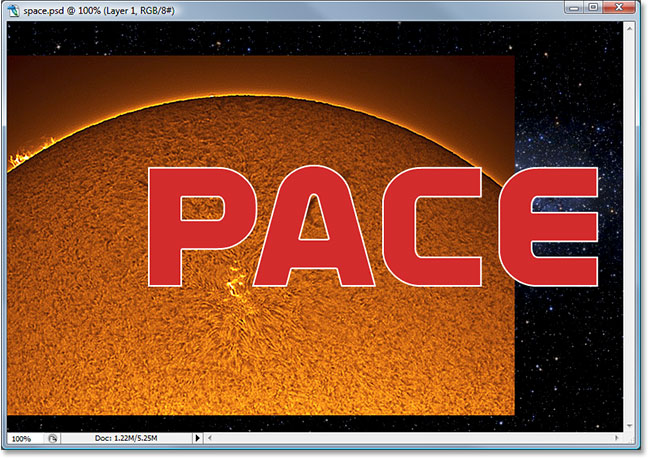Screen dimensions: 648x458
Task: Open the status bar info flyout arrow
Action: 197,438
